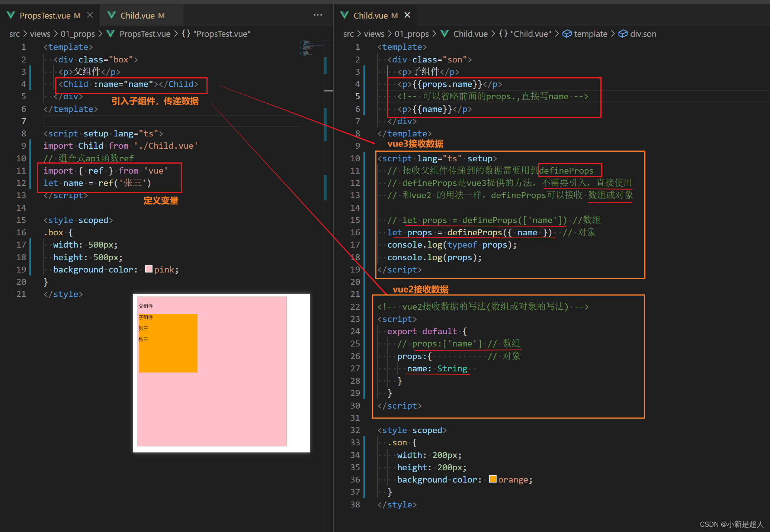Image resolution: width=770 pixels, height=532 pixels.
Task: Click the cube icon before 'div.son' breadcrumb
Action: pyautogui.click(x=623, y=34)
